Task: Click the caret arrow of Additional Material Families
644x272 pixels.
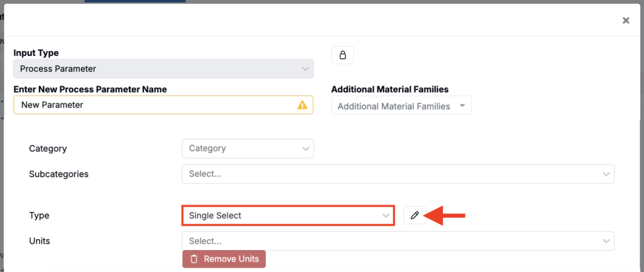Action: (x=462, y=106)
